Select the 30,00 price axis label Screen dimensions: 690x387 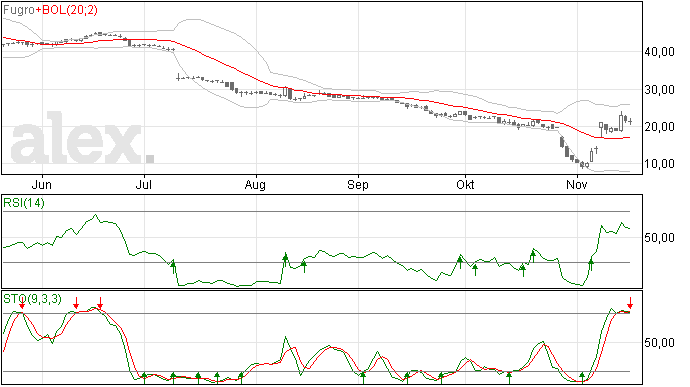(x=659, y=90)
